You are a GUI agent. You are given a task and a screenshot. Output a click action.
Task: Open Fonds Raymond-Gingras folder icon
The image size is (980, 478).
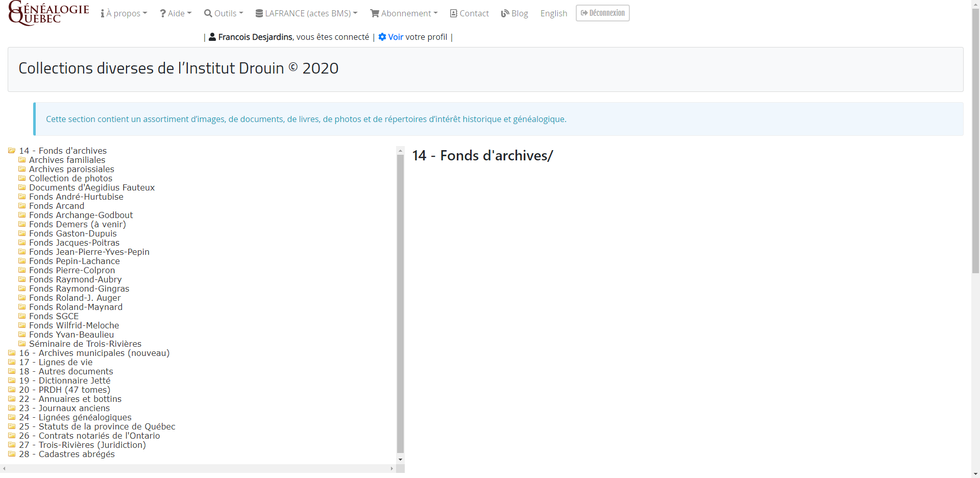click(x=22, y=289)
